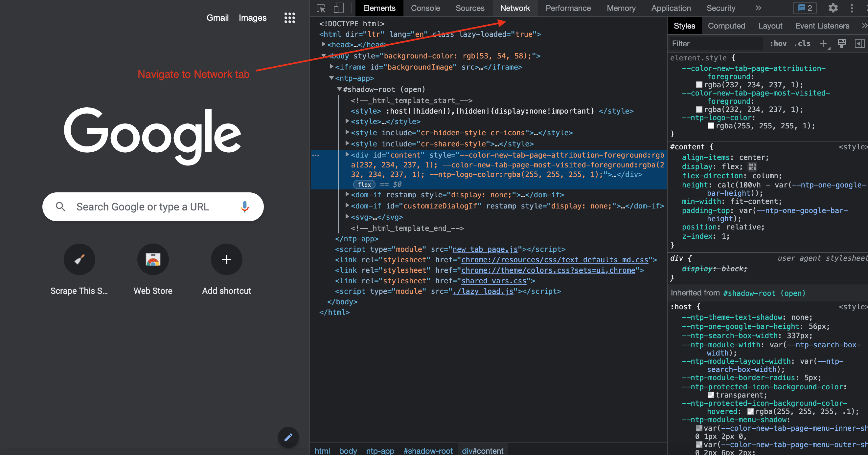Collapse the #shadow-root (open) node
868x455 pixels.
click(339, 89)
